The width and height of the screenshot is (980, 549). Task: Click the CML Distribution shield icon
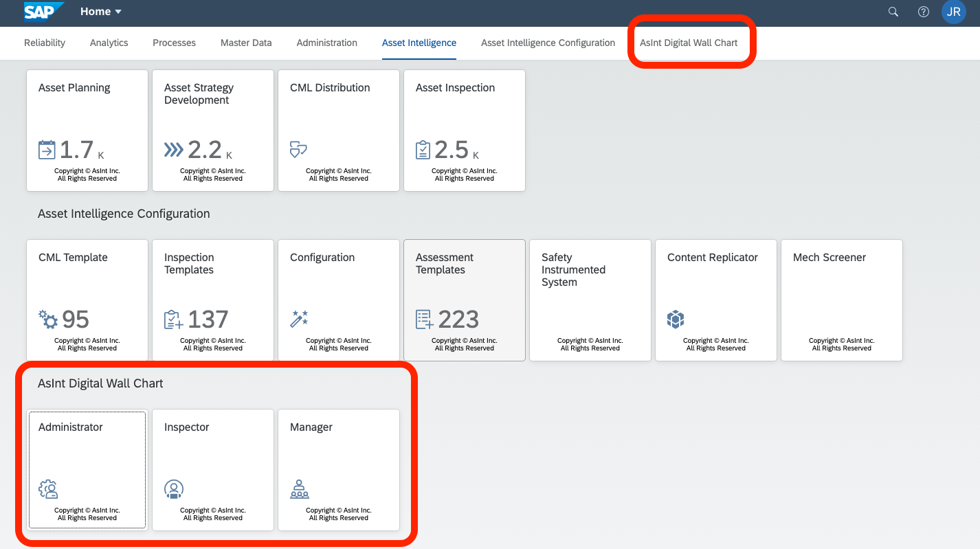pos(298,149)
